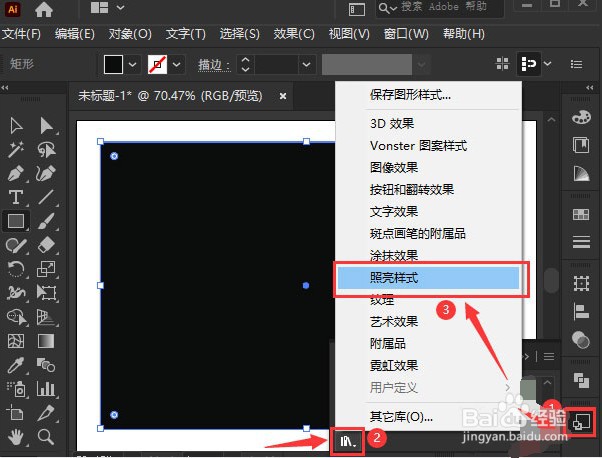Close the 未标题-1 document tab
Screen dimensions: 602x458
[283, 96]
